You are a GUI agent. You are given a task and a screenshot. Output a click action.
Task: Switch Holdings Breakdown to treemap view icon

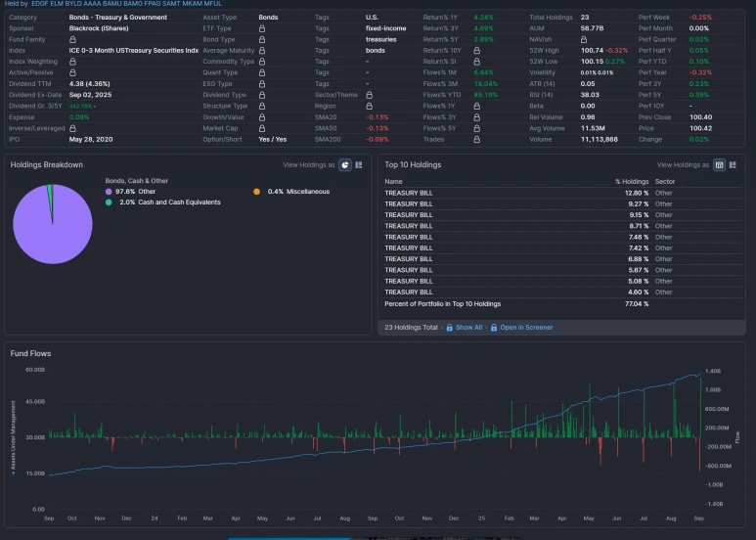(359, 165)
